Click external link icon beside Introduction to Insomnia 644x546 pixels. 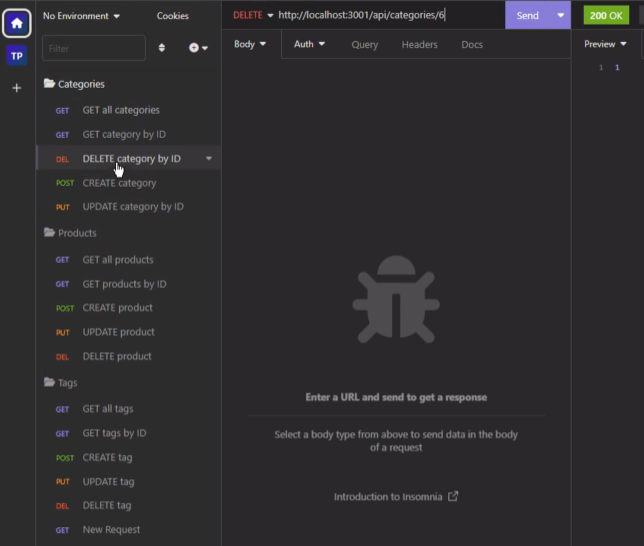453,496
